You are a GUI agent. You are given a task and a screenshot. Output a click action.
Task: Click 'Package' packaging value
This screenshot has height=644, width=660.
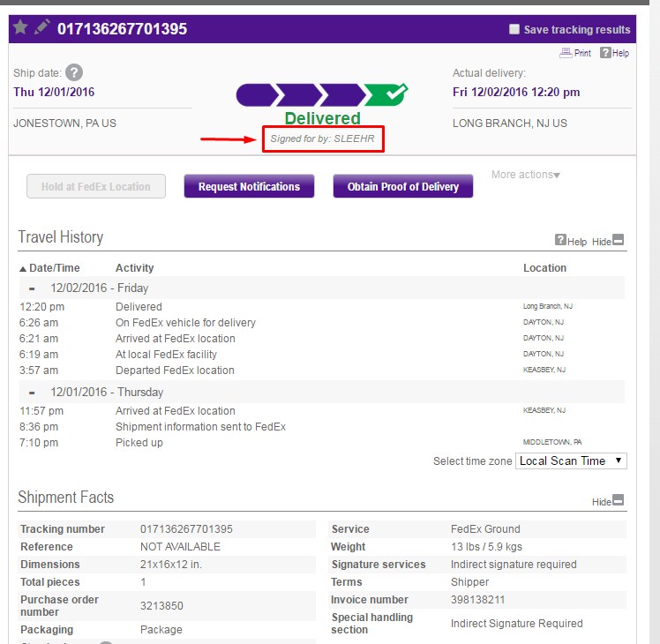point(161,630)
